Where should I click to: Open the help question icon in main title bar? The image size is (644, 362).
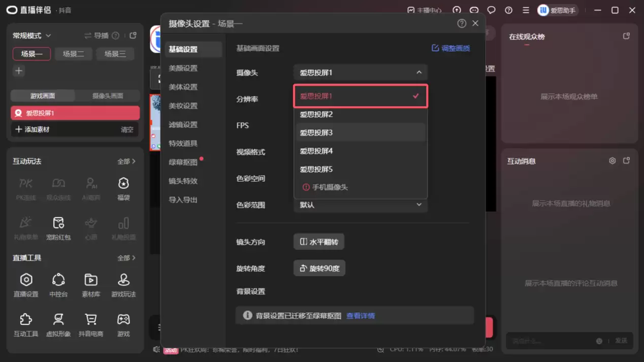pyautogui.click(x=508, y=10)
